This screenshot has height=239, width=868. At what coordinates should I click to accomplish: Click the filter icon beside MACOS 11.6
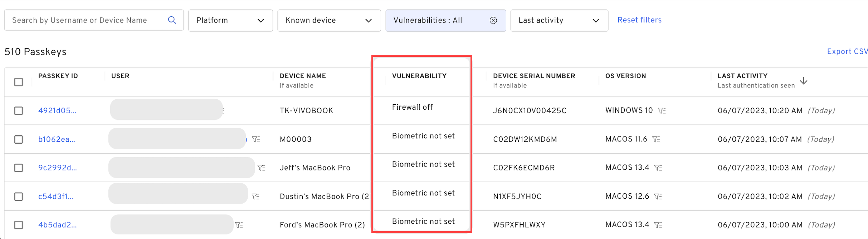coord(657,139)
